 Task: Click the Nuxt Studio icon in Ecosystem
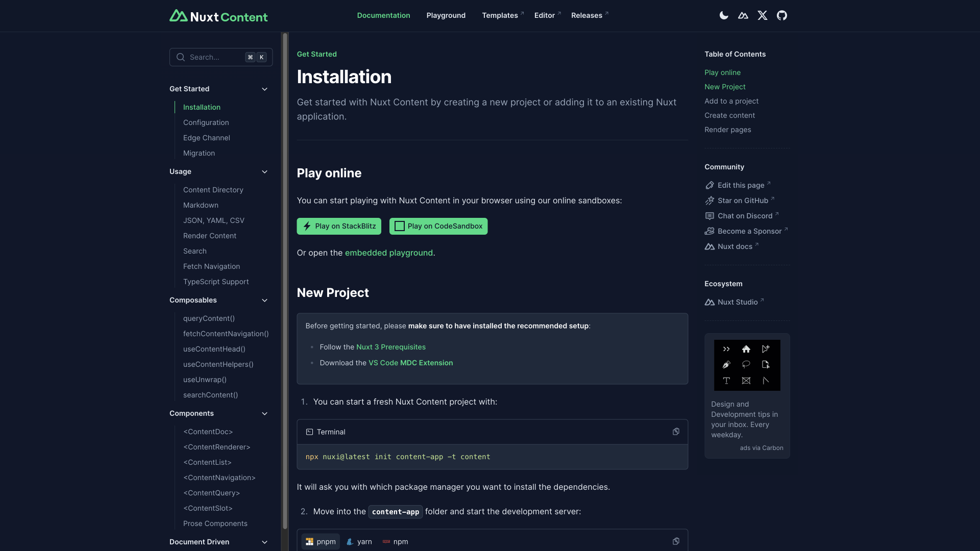pyautogui.click(x=709, y=302)
